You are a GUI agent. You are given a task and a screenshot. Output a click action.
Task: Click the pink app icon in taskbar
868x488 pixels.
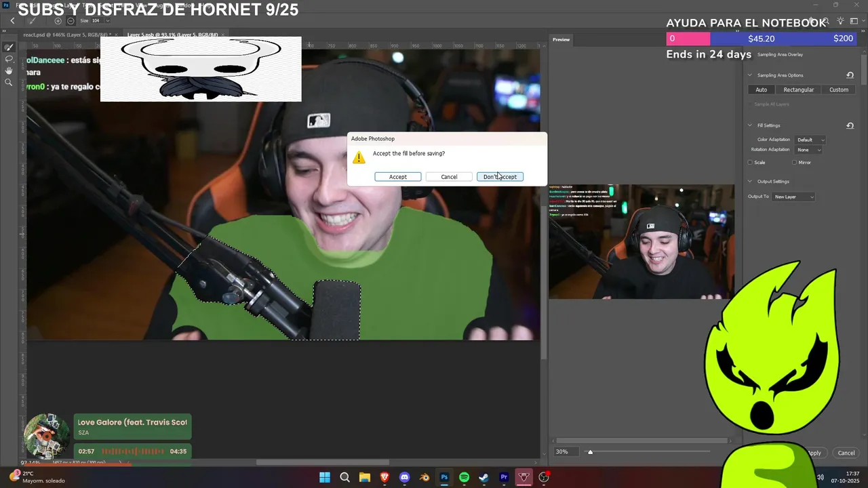(524, 477)
